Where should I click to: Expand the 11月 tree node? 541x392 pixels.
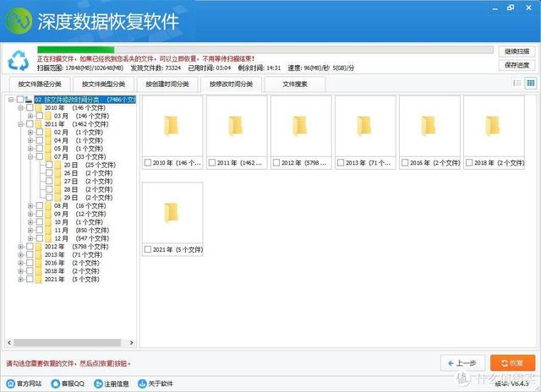(x=30, y=231)
